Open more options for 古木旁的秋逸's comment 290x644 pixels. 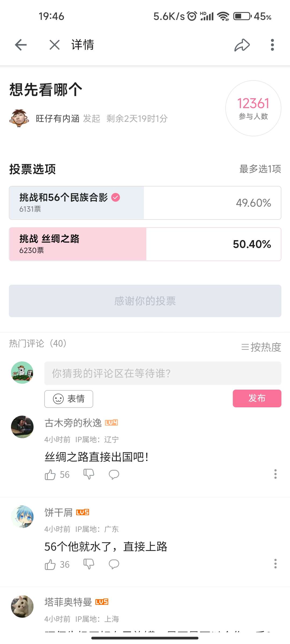(275, 474)
